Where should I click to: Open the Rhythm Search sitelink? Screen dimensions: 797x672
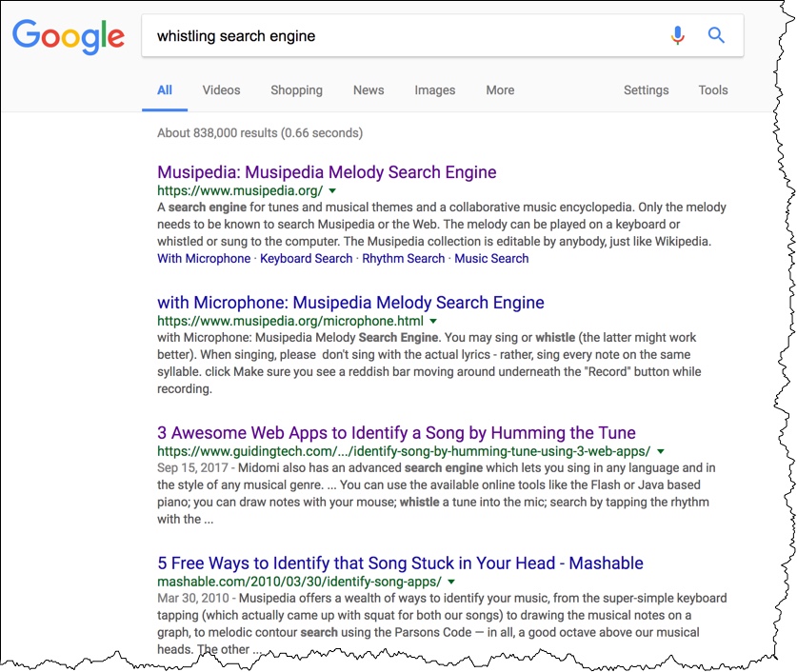click(x=404, y=258)
